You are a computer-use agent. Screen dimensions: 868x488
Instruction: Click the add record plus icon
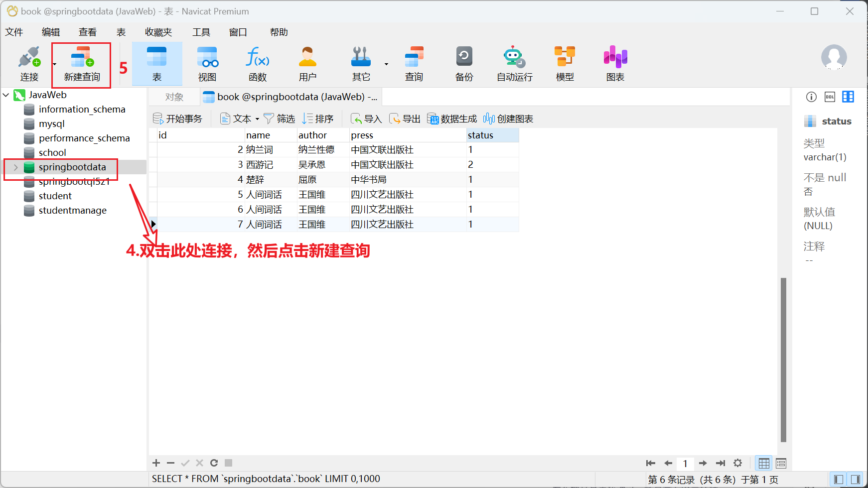[x=156, y=463]
